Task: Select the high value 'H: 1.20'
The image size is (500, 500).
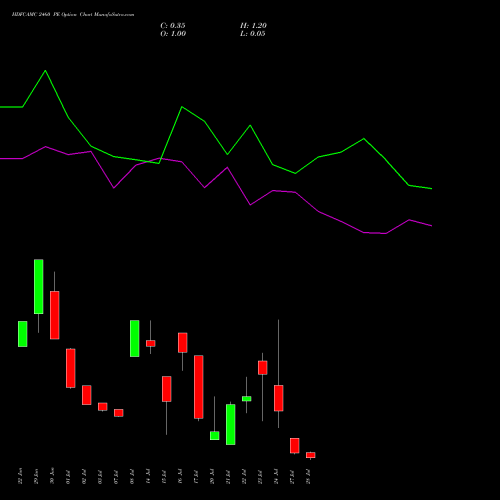Action: tap(253, 26)
